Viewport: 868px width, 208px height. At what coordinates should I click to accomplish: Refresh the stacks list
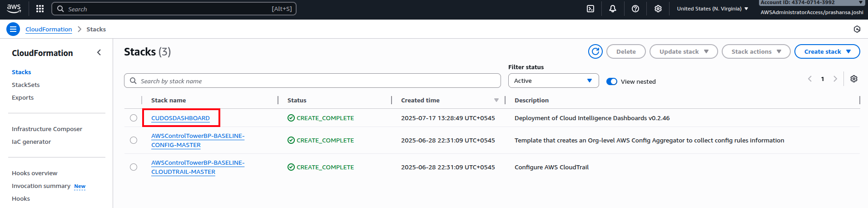point(595,51)
